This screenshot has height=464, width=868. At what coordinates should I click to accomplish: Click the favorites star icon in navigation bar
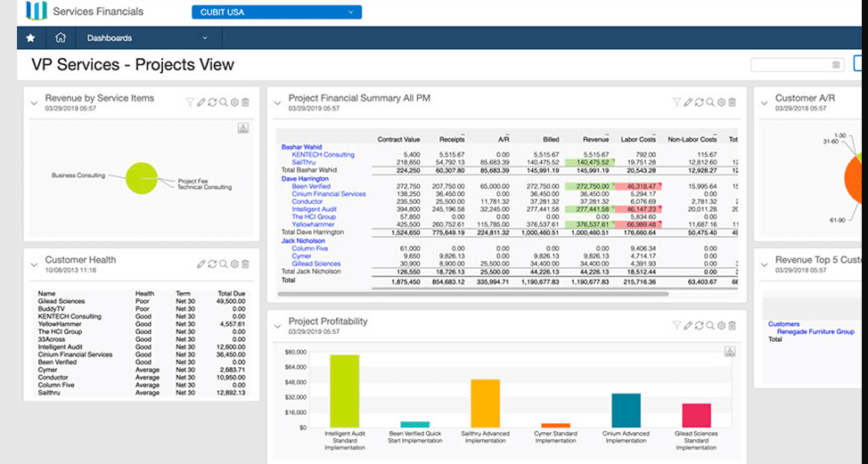click(x=30, y=38)
